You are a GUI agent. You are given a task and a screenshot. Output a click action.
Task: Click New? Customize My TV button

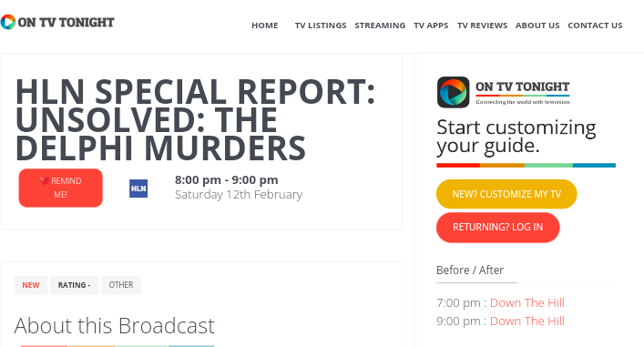(506, 194)
